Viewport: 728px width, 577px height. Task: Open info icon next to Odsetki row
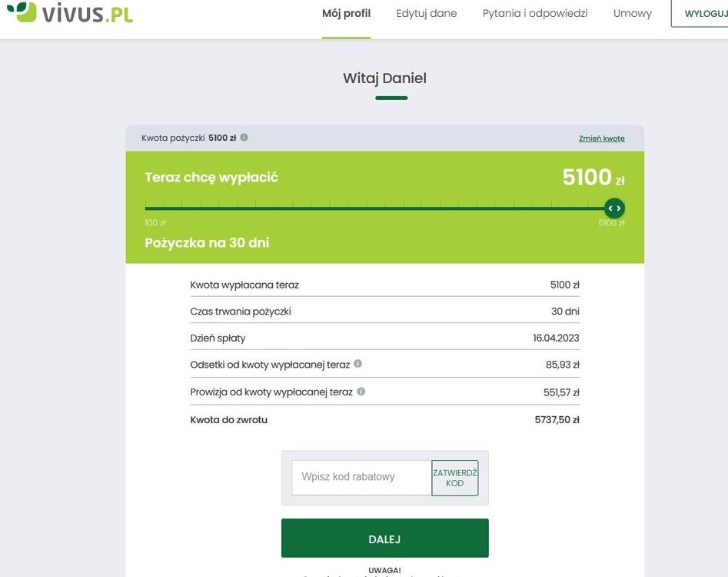[x=357, y=364]
